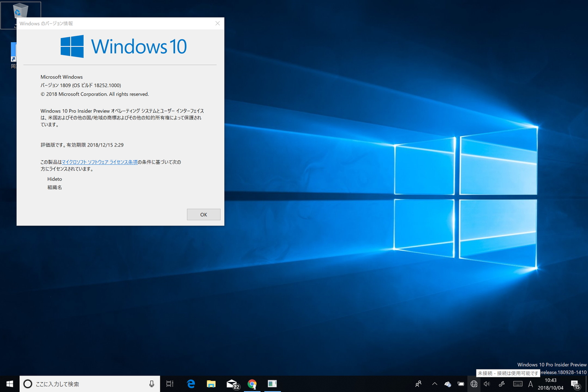Launch Microsoft Edge from the taskbar
The image size is (588, 392).
191,384
